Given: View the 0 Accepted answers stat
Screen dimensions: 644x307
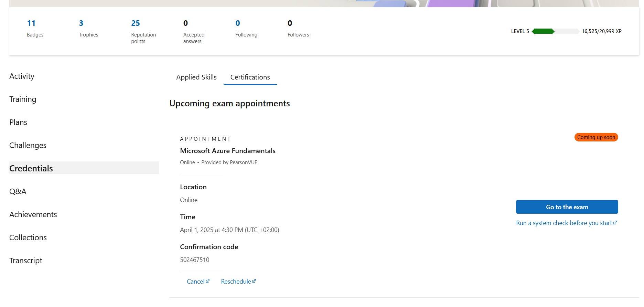Looking at the screenshot, I should click(x=194, y=31).
